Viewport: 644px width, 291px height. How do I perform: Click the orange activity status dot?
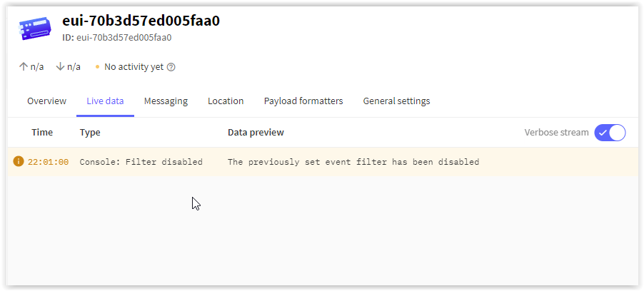click(97, 67)
